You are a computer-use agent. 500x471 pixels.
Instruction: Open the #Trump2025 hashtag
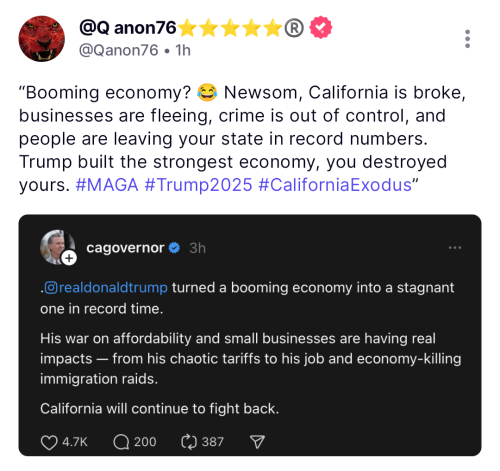click(x=198, y=185)
